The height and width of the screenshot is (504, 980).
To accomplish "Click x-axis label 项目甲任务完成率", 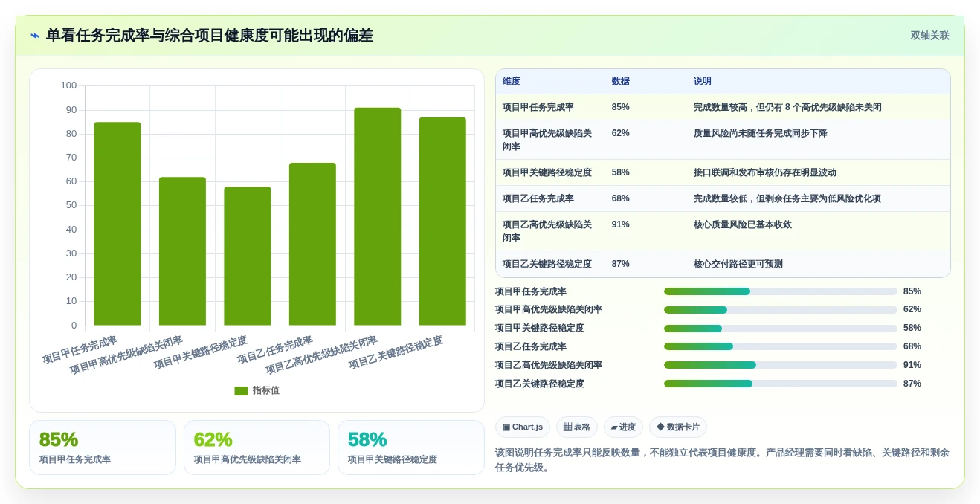I will click(80, 349).
